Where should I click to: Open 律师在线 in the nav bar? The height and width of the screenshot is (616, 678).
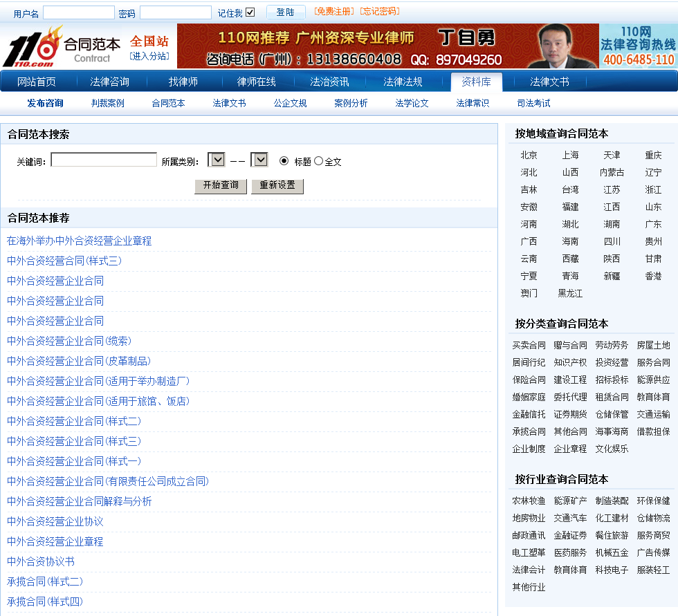click(257, 82)
